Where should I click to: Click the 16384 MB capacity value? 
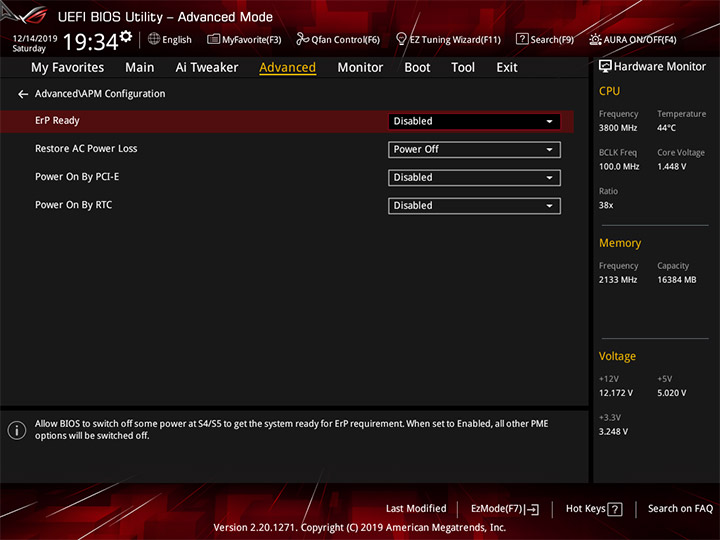pyautogui.click(x=677, y=280)
